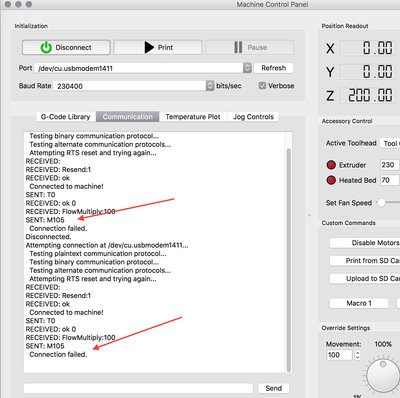Click the Machine Control Panel window title
This screenshot has width=400, height=398.
click(x=272, y=5)
